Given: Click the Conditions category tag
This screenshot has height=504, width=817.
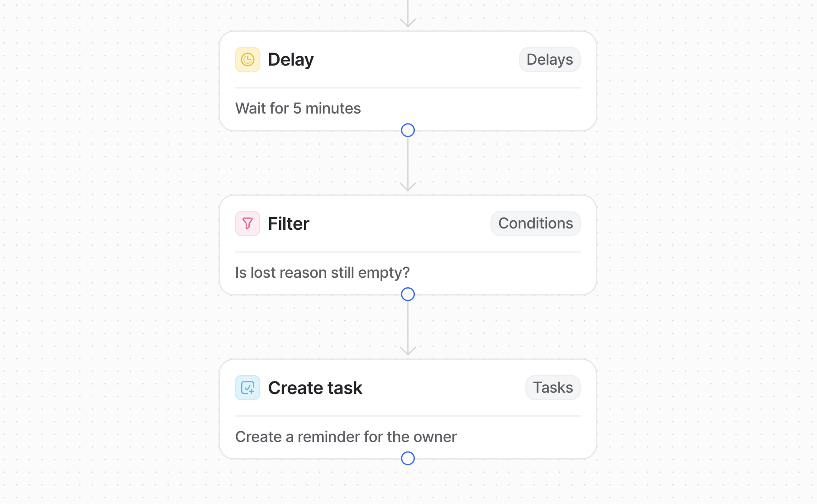Looking at the screenshot, I should [x=535, y=223].
